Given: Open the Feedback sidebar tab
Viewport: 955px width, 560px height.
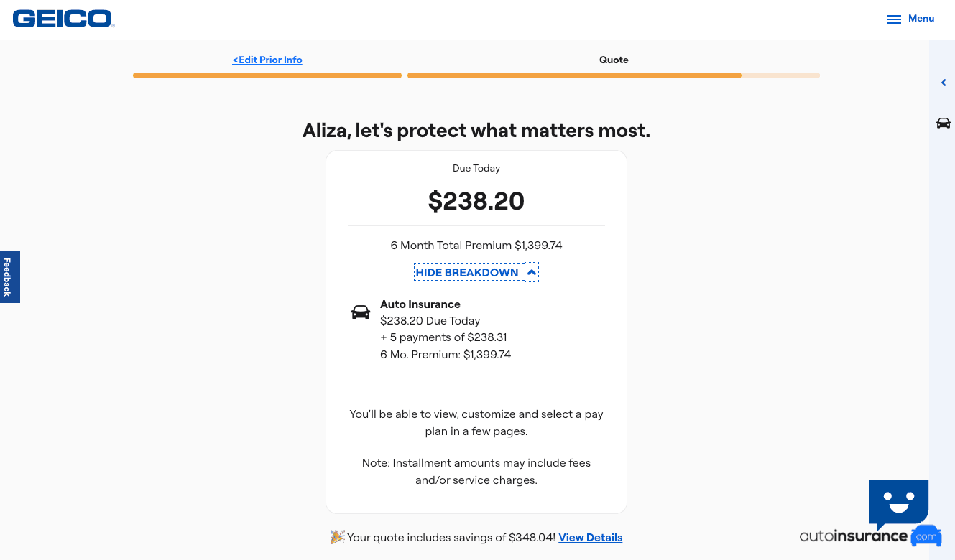Looking at the screenshot, I should pos(9,276).
